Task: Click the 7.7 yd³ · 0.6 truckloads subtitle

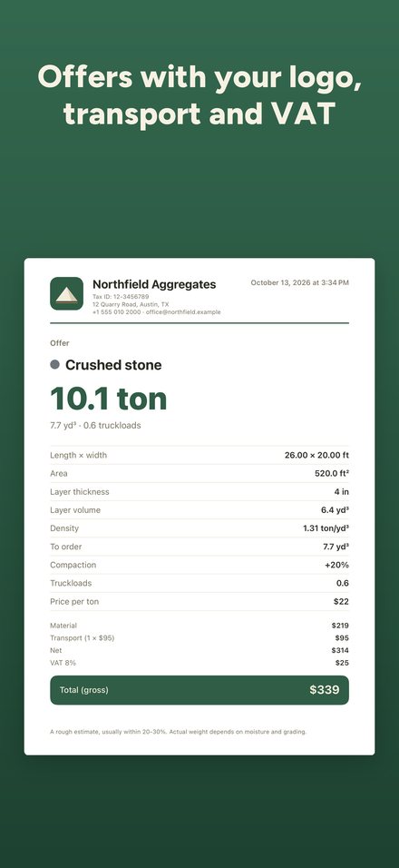Action: 95,426
